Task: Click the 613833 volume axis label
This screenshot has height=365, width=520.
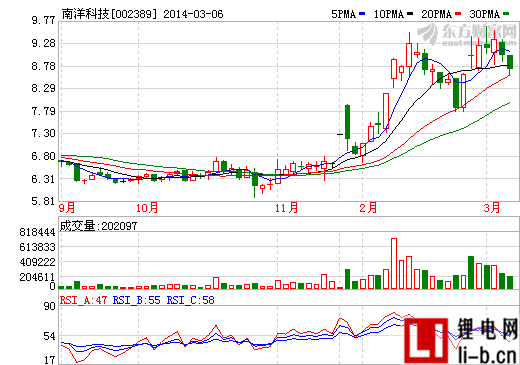Action: (x=37, y=247)
